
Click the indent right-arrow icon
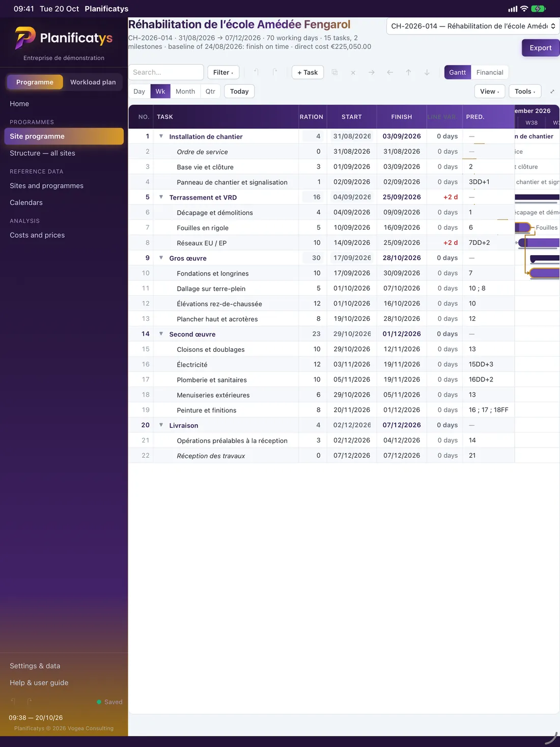[372, 72]
